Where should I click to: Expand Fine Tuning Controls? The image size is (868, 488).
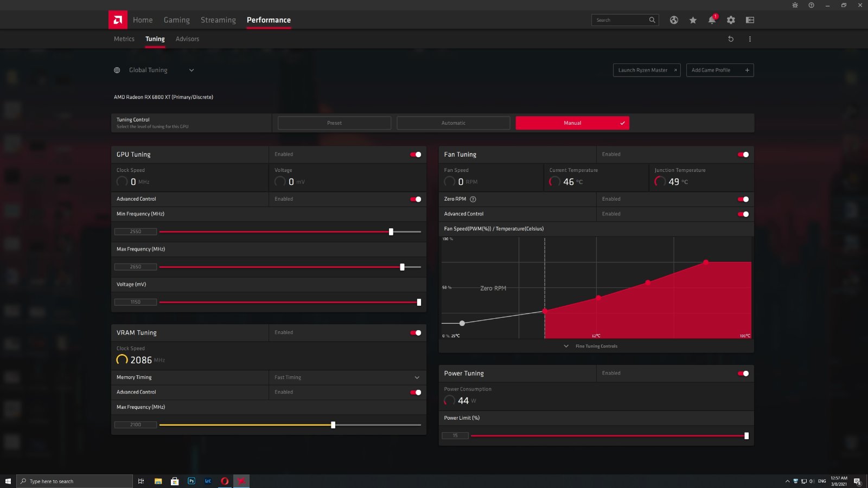pyautogui.click(x=596, y=346)
